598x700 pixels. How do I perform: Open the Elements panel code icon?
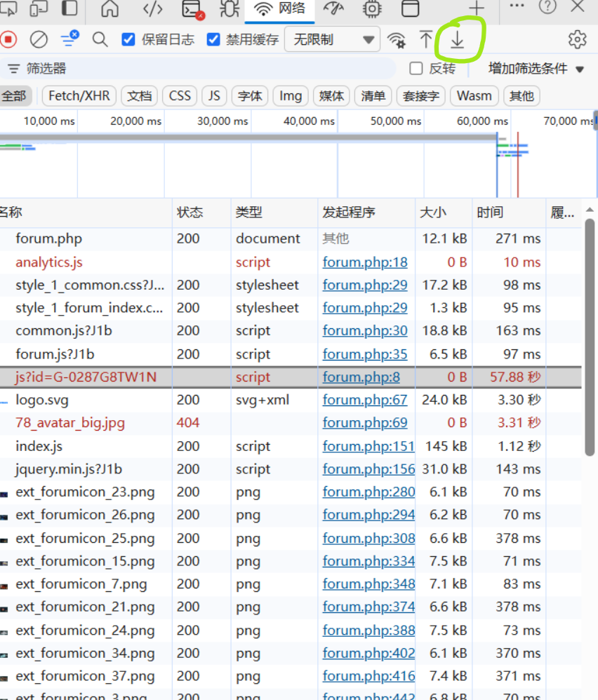coord(152,8)
